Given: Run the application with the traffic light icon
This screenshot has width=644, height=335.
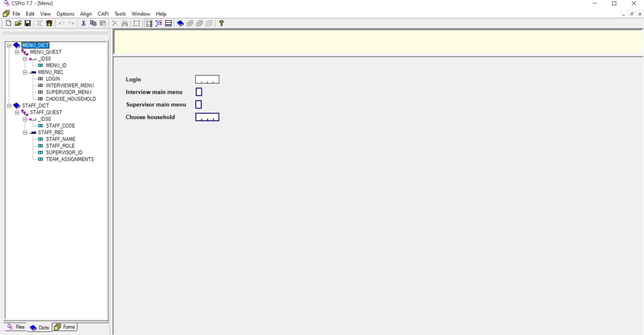Looking at the screenshot, I should (x=49, y=23).
